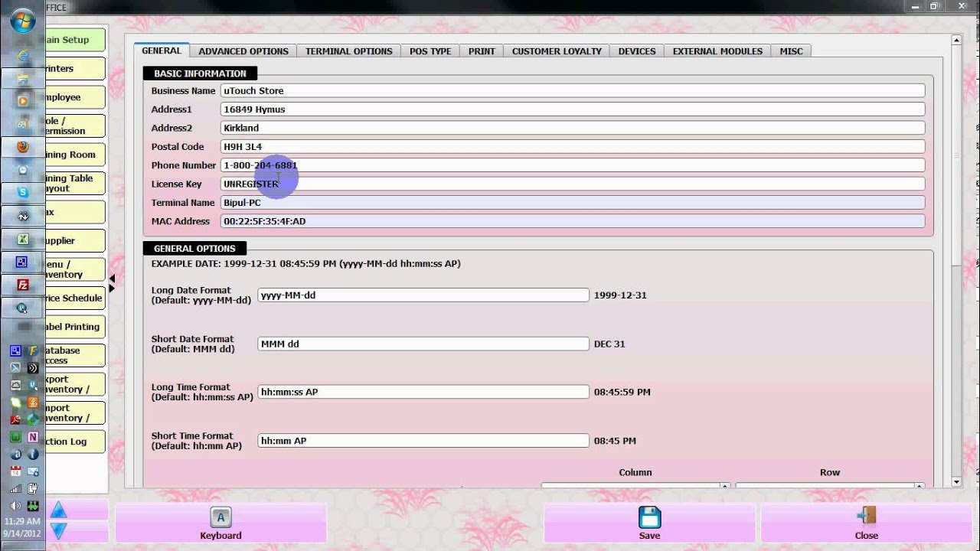Click the Short Date Format field
Viewport: 980px width, 551px height.
[423, 344]
